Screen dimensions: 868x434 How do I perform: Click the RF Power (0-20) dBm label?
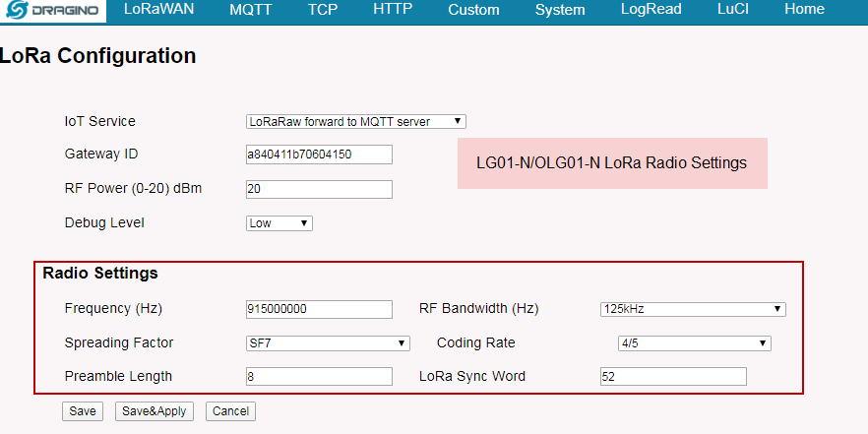tap(134, 189)
